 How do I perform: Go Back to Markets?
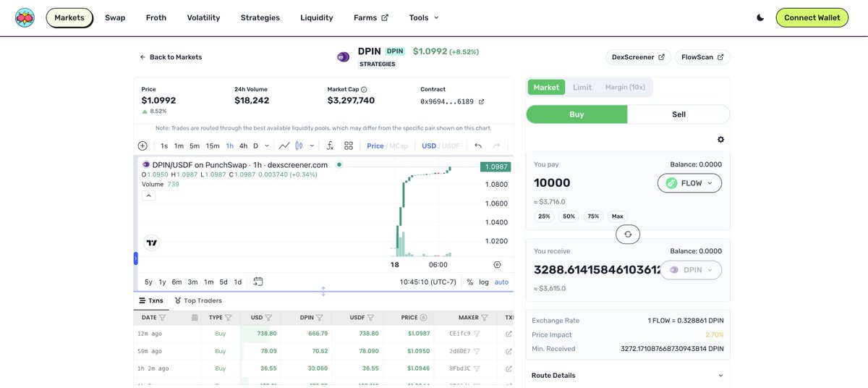coord(171,57)
